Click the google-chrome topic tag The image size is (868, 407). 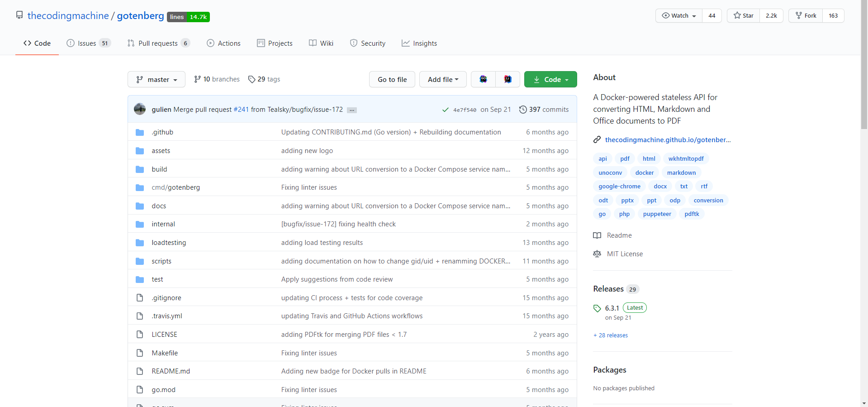coord(619,186)
